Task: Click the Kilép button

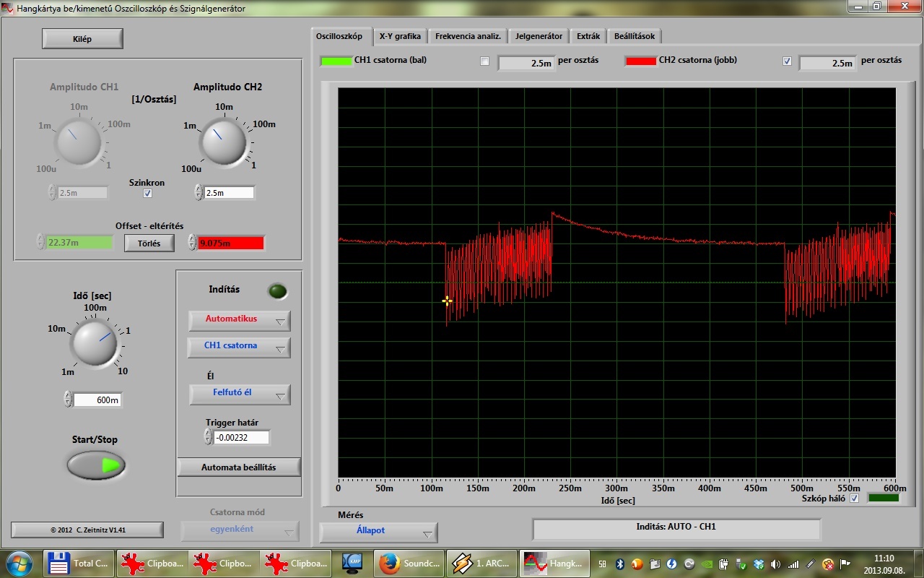Action: tap(82, 38)
